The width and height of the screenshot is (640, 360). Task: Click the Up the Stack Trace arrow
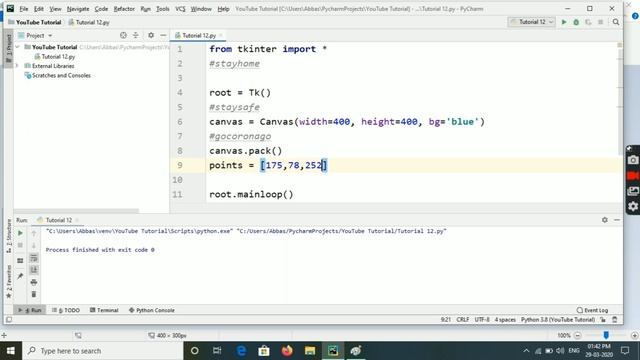tap(34, 233)
